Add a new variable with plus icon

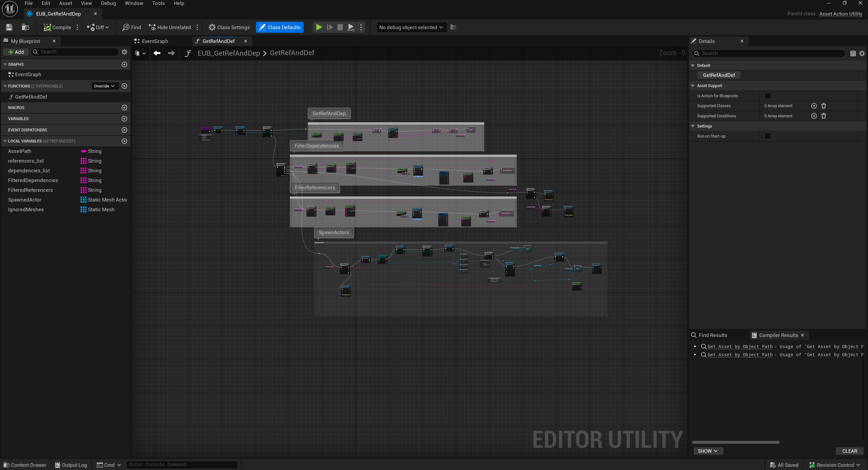coord(124,119)
